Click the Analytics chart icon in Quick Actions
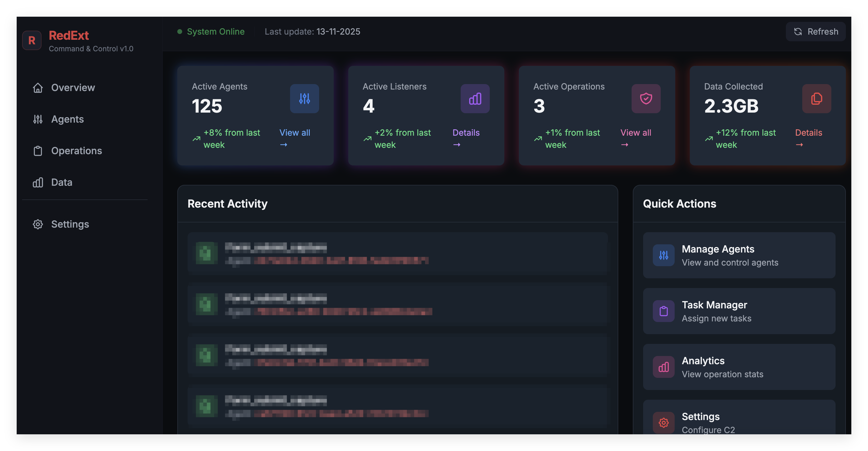This screenshot has height=451, width=868. pos(663,367)
